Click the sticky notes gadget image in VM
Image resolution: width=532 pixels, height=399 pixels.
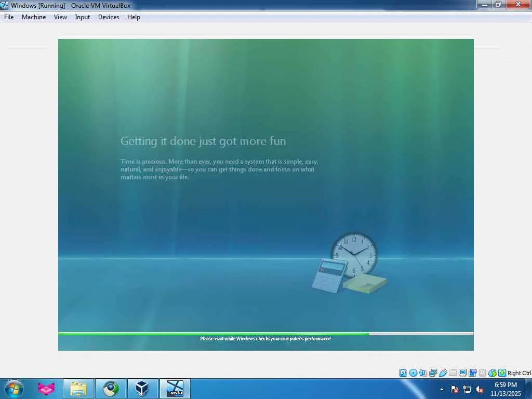365,284
